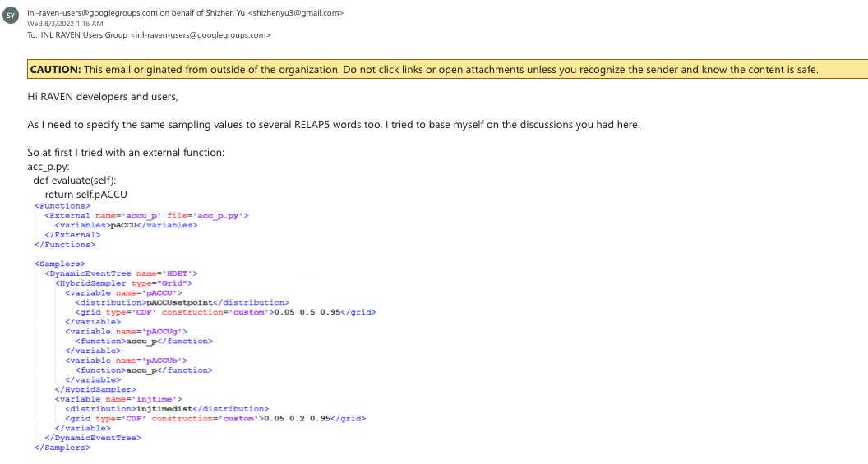Click the SY sender avatar
The height and width of the screenshot is (464, 868).
tap(11, 16)
